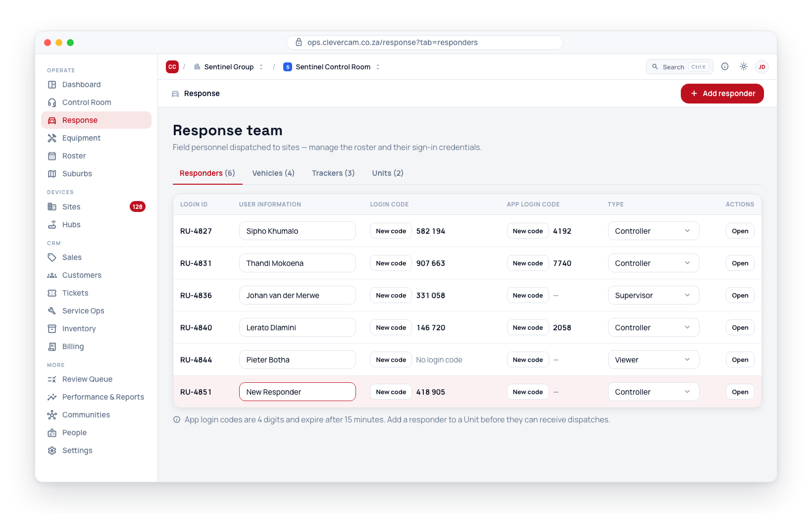The image size is (812, 513).
Task: Generate new login code for Sipho Khumalo
Action: click(391, 231)
